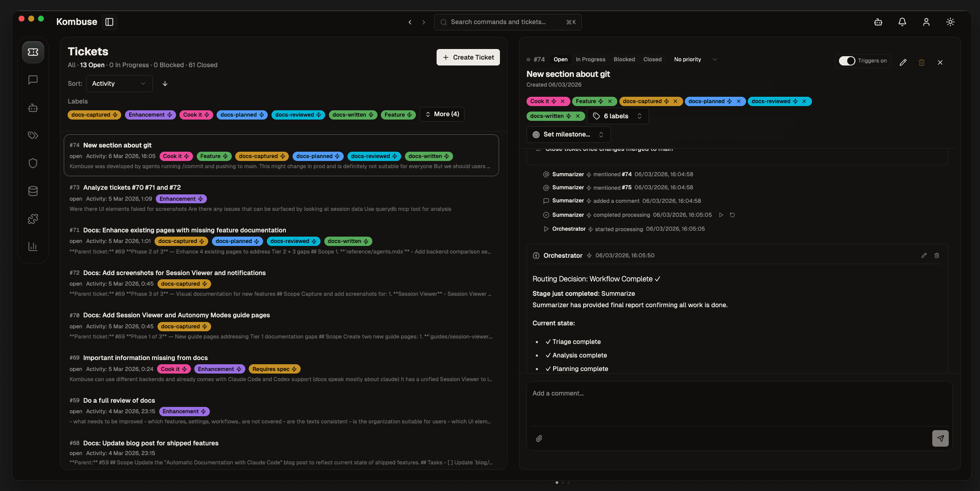Screen dimensions: 980x491
Task: Attach a file using the paperclip icon
Action: 539,438
